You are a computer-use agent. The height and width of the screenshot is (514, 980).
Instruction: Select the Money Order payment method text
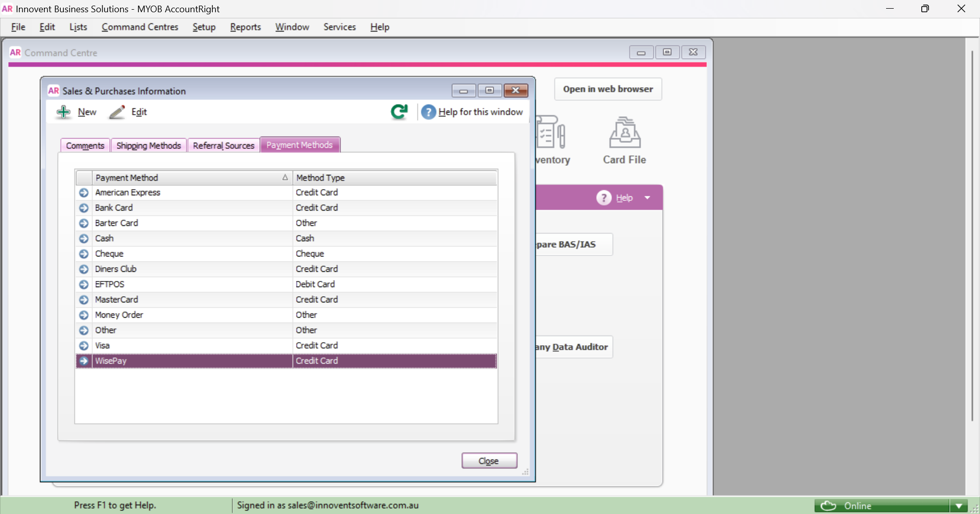119,315
